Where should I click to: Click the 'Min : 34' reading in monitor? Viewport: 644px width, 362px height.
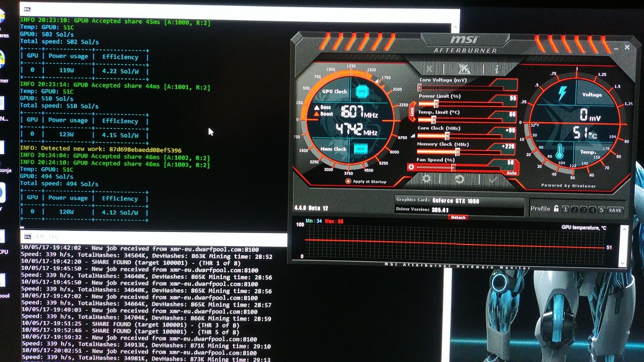pyautogui.click(x=313, y=221)
